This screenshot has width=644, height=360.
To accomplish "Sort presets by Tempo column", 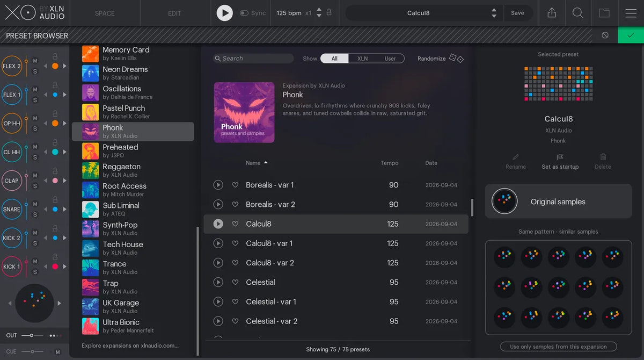I will 390,163.
